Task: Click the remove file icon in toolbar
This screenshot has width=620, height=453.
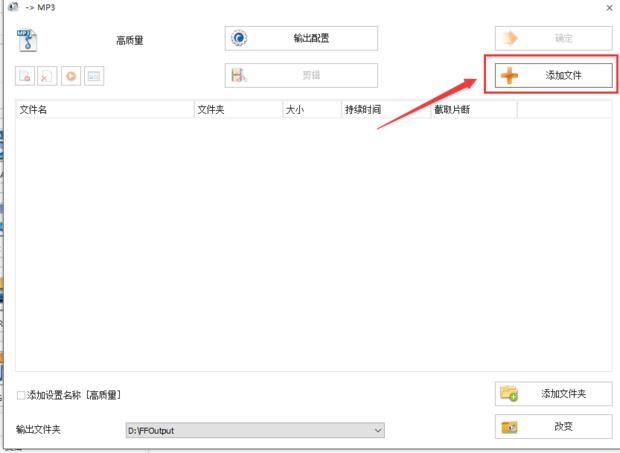Action: (x=26, y=76)
